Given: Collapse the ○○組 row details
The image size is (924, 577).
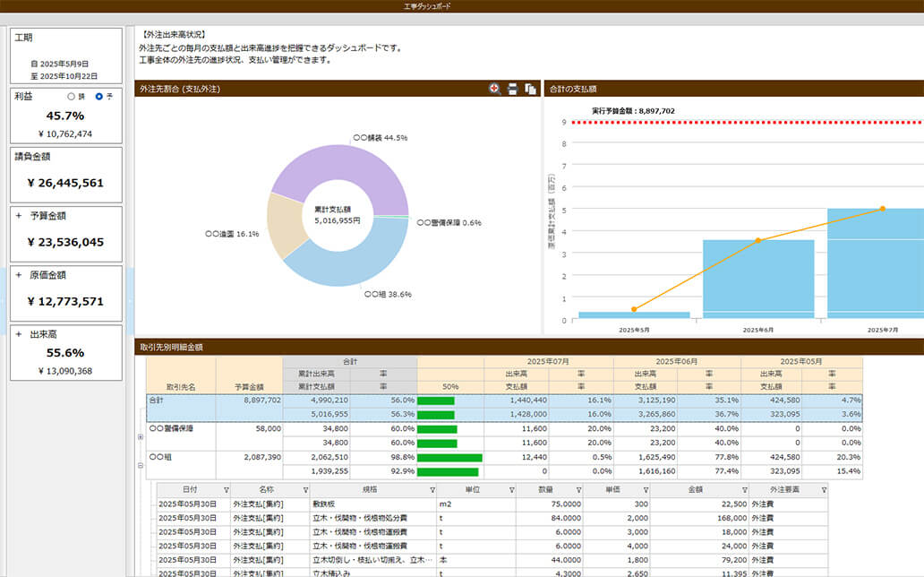Looking at the screenshot, I should (x=140, y=465).
